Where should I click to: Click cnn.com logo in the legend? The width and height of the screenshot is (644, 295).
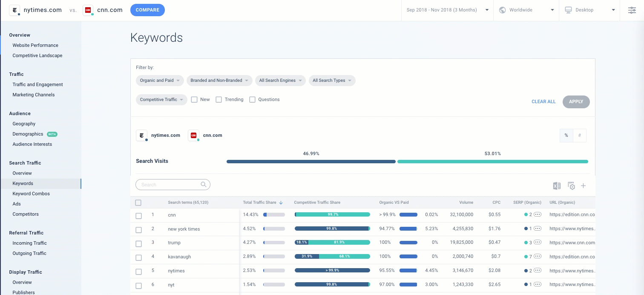click(x=193, y=136)
